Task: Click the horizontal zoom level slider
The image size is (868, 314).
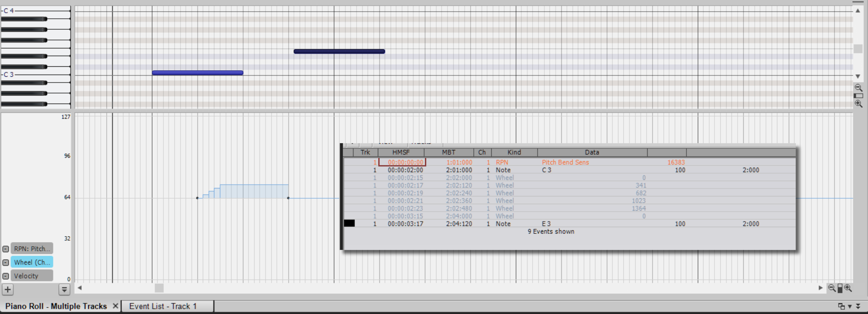Action: tap(840, 288)
